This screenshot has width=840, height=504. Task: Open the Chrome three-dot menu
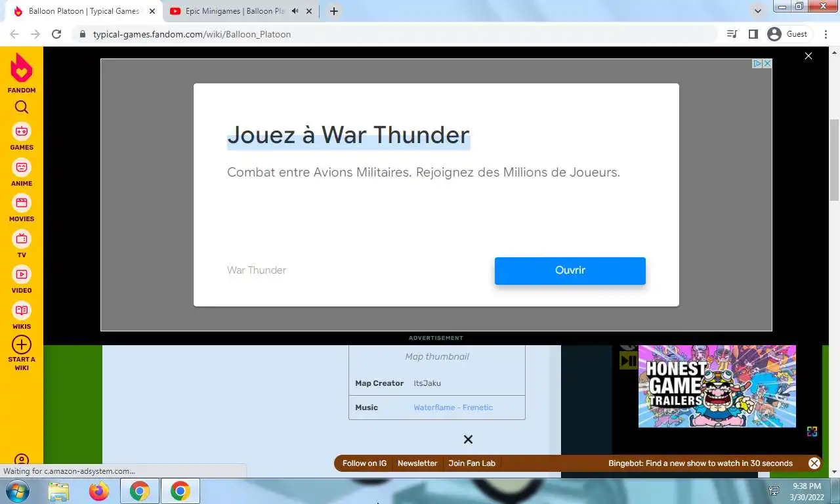tap(826, 34)
